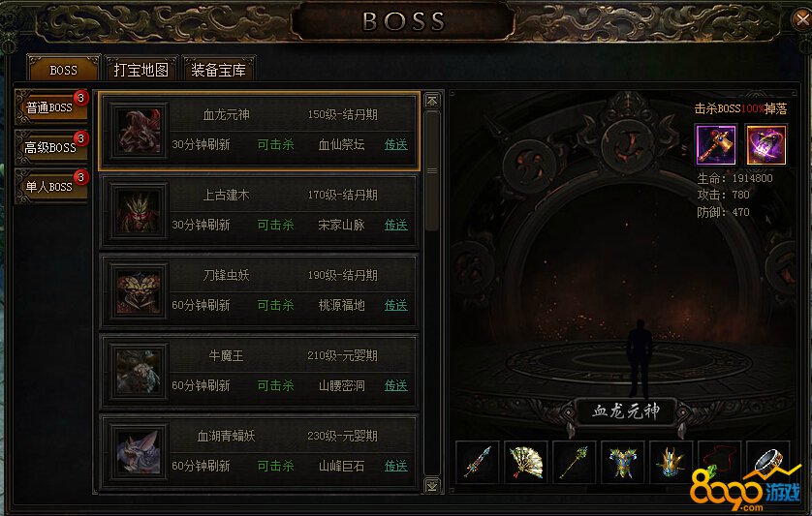Select the blue armor equipment icon
Image resolution: width=812 pixels, height=516 pixels.
pyautogui.click(x=623, y=462)
